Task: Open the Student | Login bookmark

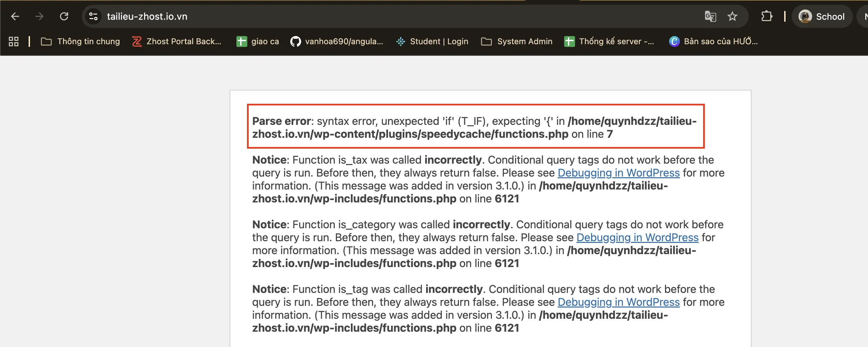Action: click(x=432, y=42)
